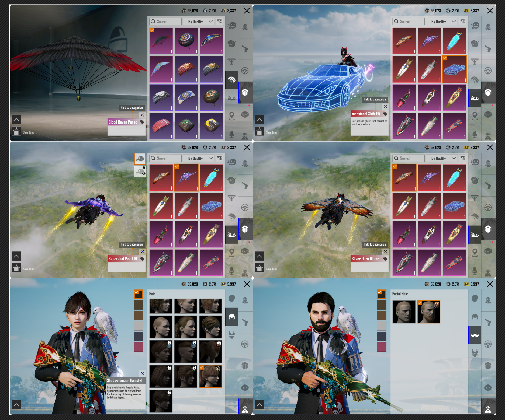Click the filter icon in Dimensional Shift glider panel

(463, 22)
